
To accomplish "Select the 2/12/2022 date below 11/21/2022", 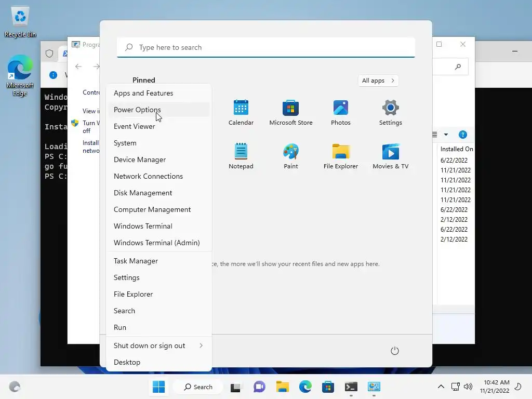I will pos(454,220).
